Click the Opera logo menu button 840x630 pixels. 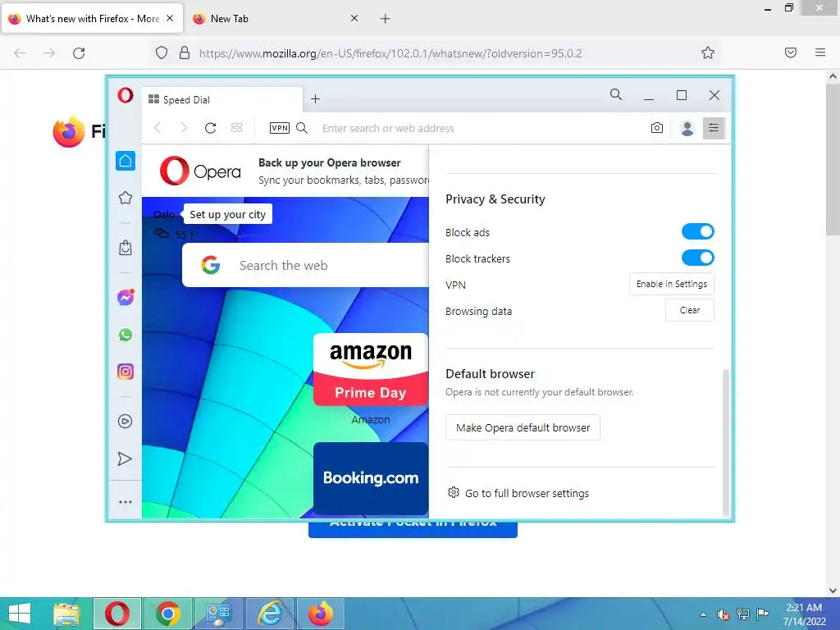coord(126,96)
